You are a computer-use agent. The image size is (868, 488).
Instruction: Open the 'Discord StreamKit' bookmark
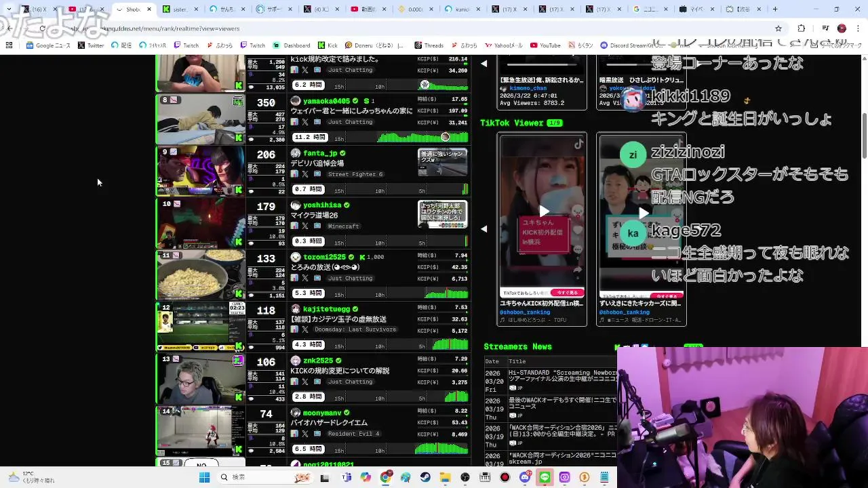click(631, 45)
